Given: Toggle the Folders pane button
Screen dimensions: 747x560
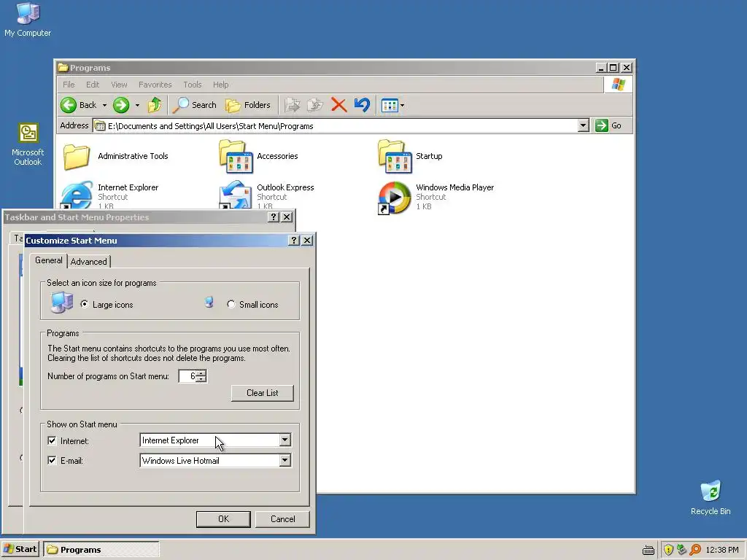Looking at the screenshot, I should [x=248, y=105].
